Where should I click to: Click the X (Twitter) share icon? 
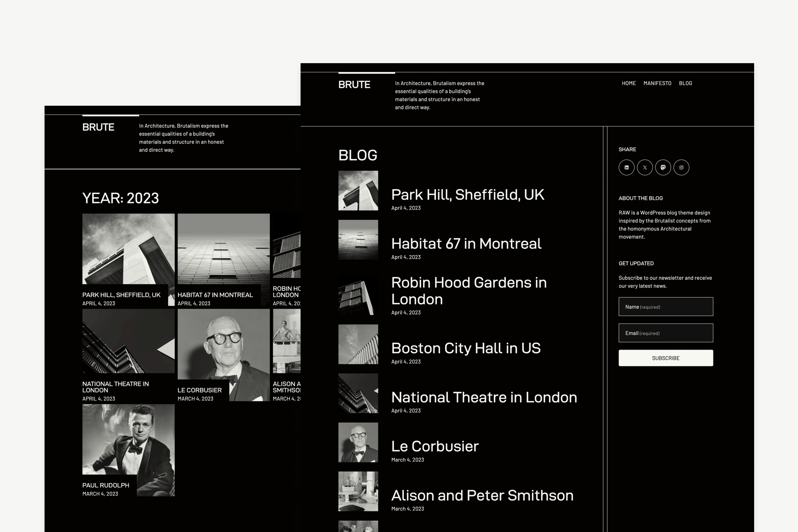[645, 167]
